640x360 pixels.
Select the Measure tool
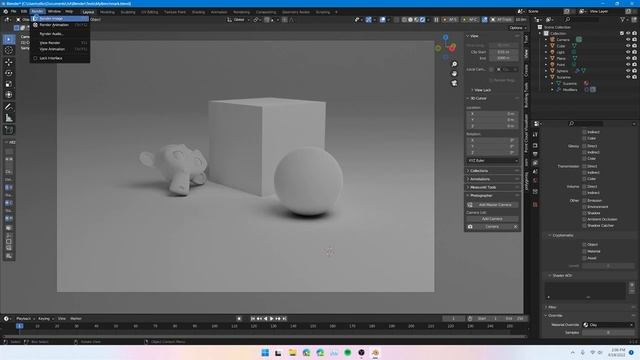9,118
